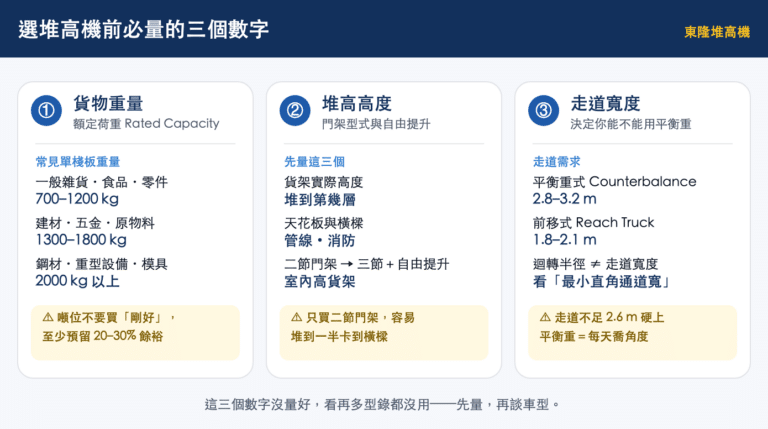
Task: Click the 一般雜貨・食品・零件 line
Action: [x=101, y=183]
